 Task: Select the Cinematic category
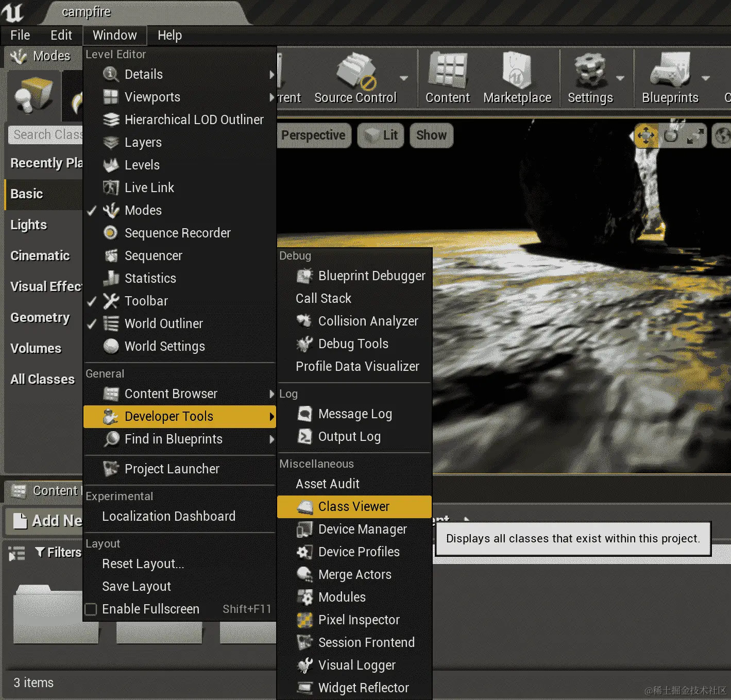coord(43,256)
